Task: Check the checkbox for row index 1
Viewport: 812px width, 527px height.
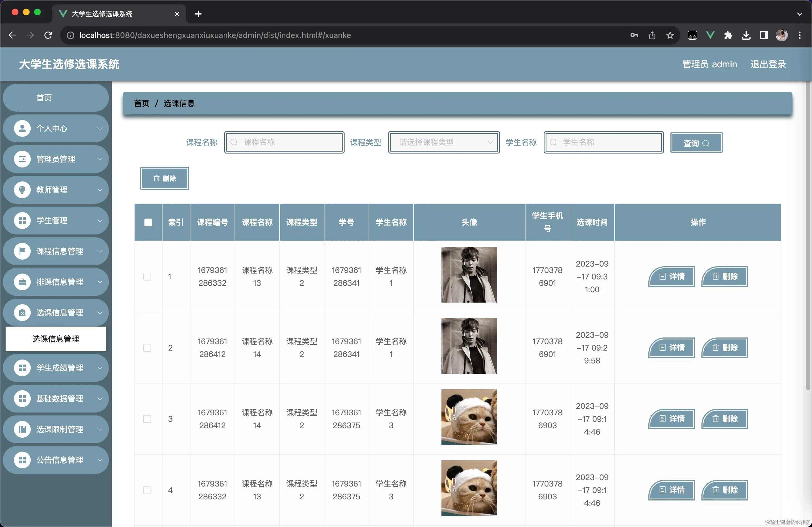Action: pos(147,277)
